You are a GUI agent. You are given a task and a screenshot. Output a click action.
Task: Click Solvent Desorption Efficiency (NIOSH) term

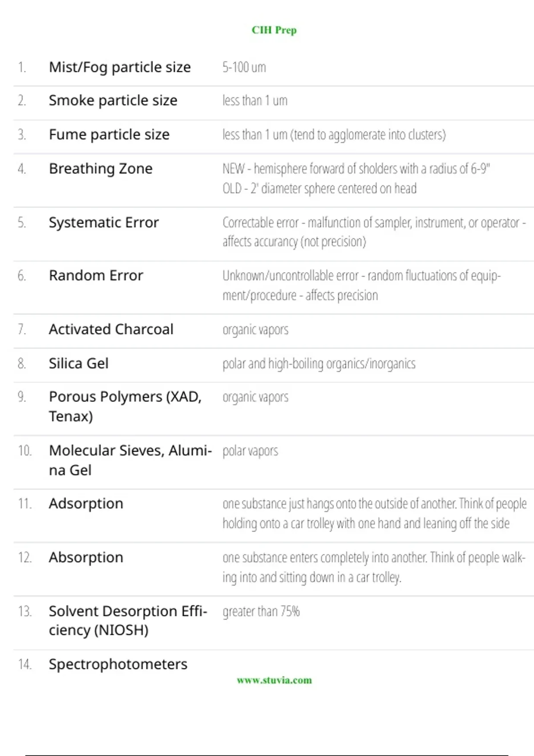(x=128, y=620)
